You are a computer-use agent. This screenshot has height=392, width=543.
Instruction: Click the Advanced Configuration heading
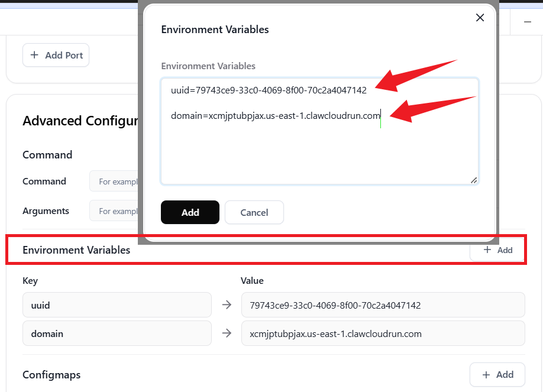(x=80, y=121)
